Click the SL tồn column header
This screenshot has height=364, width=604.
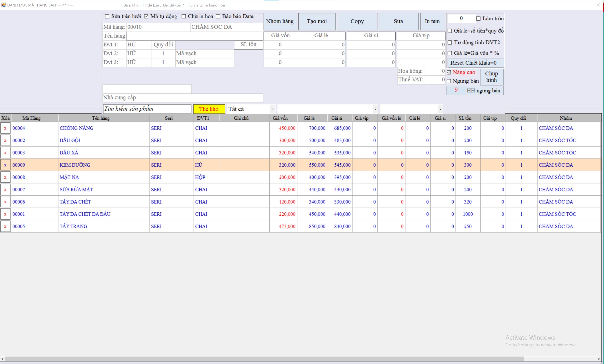click(465, 118)
